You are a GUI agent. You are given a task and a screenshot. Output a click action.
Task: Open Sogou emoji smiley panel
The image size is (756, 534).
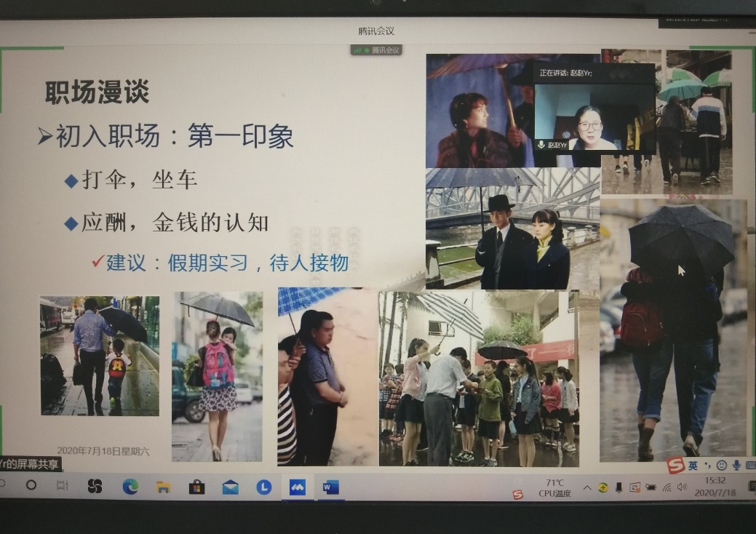722,465
